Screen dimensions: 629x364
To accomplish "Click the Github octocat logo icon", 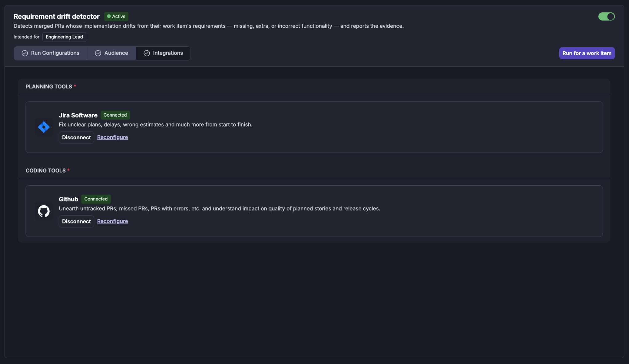I will pyautogui.click(x=44, y=211).
